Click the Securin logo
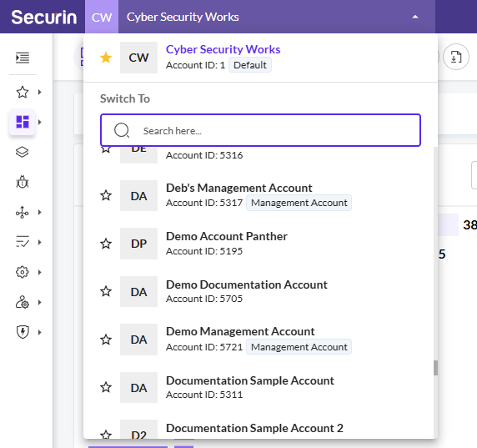The image size is (477, 448). coord(44,17)
